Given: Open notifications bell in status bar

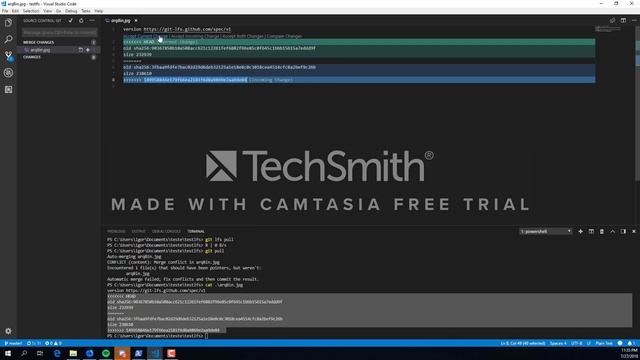Looking at the screenshot, I should point(631,343).
